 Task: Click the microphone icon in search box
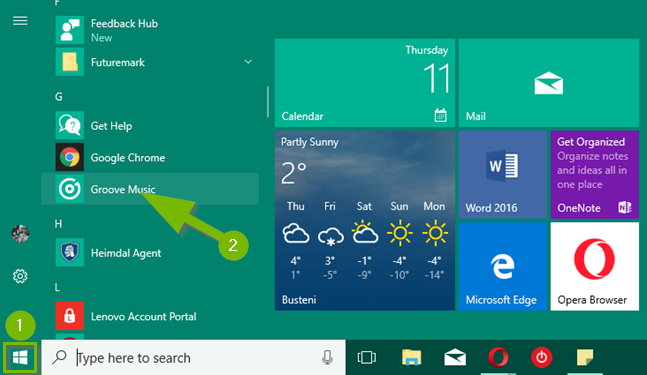pos(327,358)
